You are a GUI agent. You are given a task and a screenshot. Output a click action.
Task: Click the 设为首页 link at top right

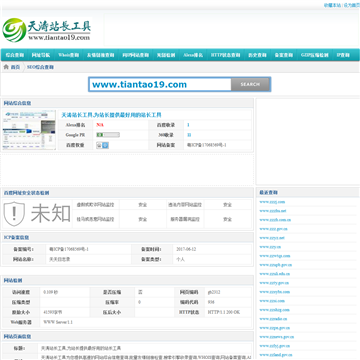[x=352, y=5]
